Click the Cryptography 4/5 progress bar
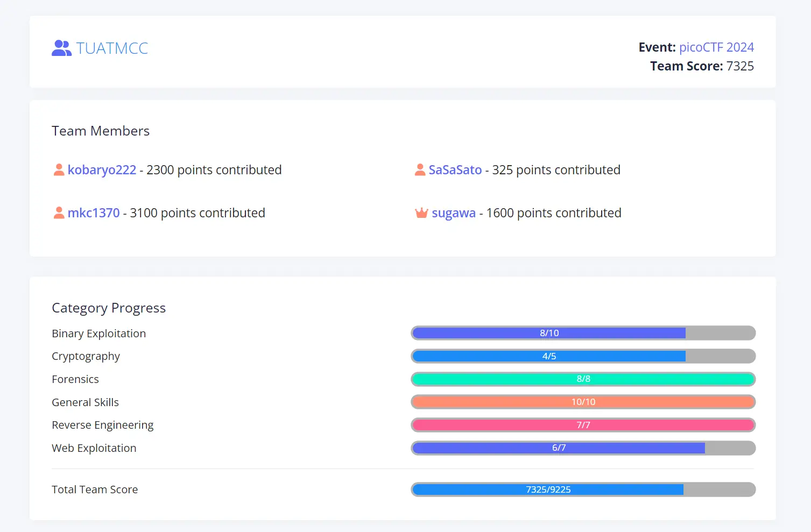The height and width of the screenshot is (532, 811). coord(583,356)
